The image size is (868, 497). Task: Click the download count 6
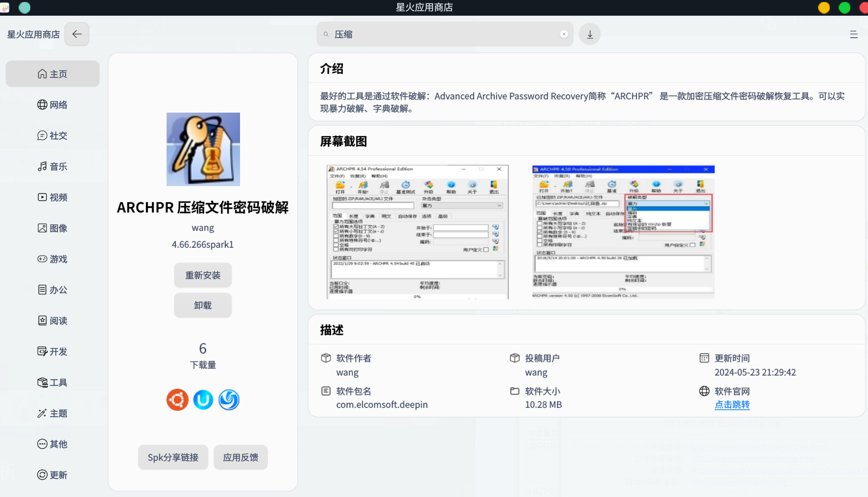[203, 348]
